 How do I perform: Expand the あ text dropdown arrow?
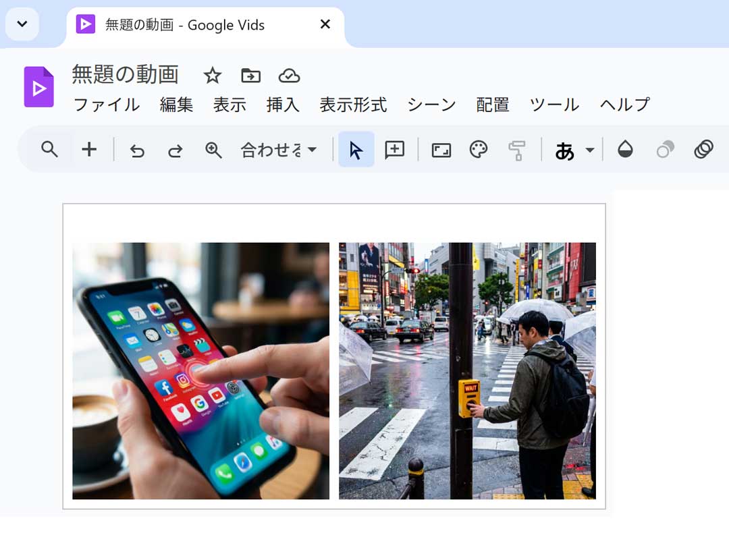click(x=589, y=150)
